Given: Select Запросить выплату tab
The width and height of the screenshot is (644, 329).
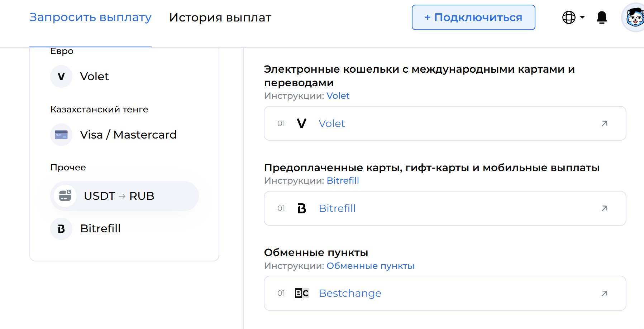Looking at the screenshot, I should pyautogui.click(x=90, y=17).
